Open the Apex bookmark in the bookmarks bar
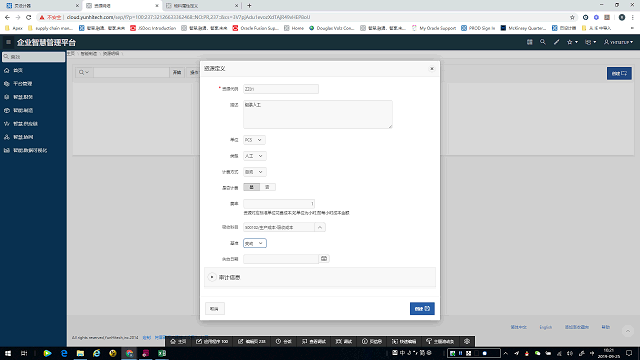Viewport: 640px width, 360px height. point(13,28)
